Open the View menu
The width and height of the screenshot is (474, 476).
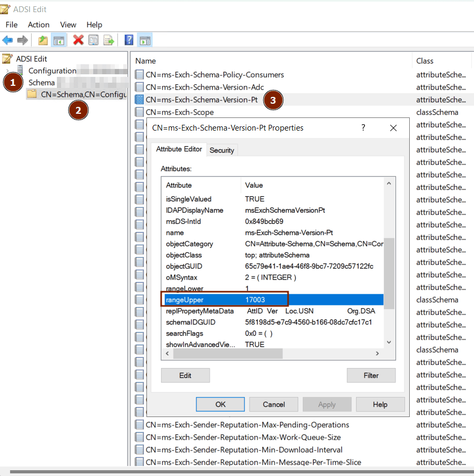coord(68,25)
